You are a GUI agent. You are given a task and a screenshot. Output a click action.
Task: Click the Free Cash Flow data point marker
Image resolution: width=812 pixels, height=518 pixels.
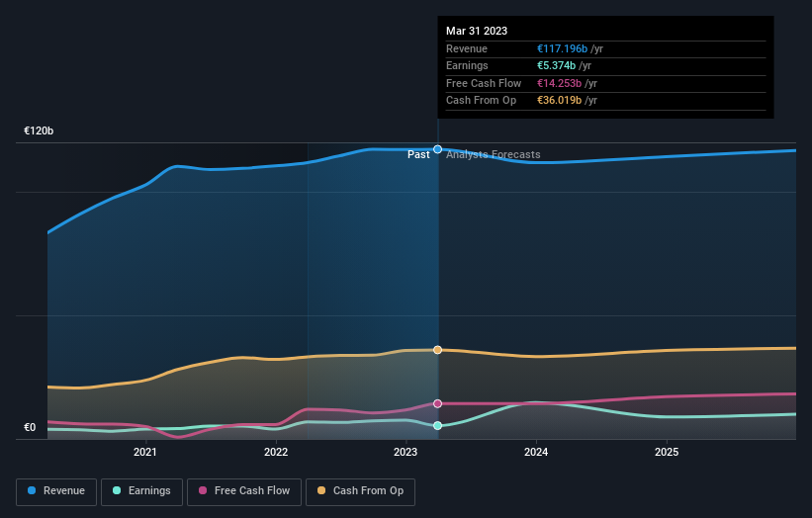coord(437,403)
